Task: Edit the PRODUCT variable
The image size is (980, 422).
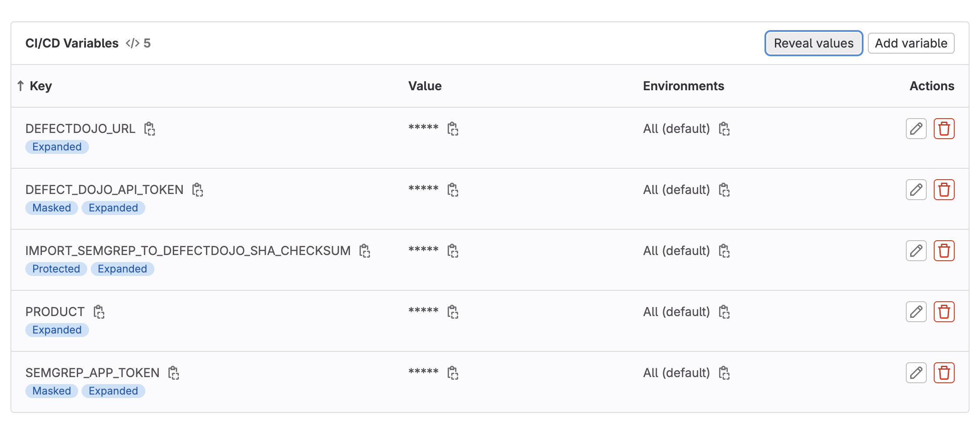Action: [x=916, y=312]
